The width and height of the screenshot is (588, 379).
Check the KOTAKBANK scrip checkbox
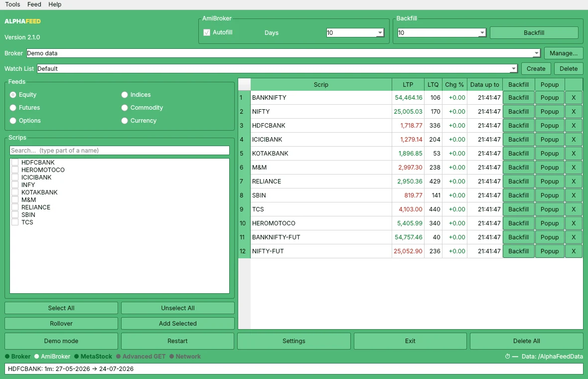coord(15,192)
